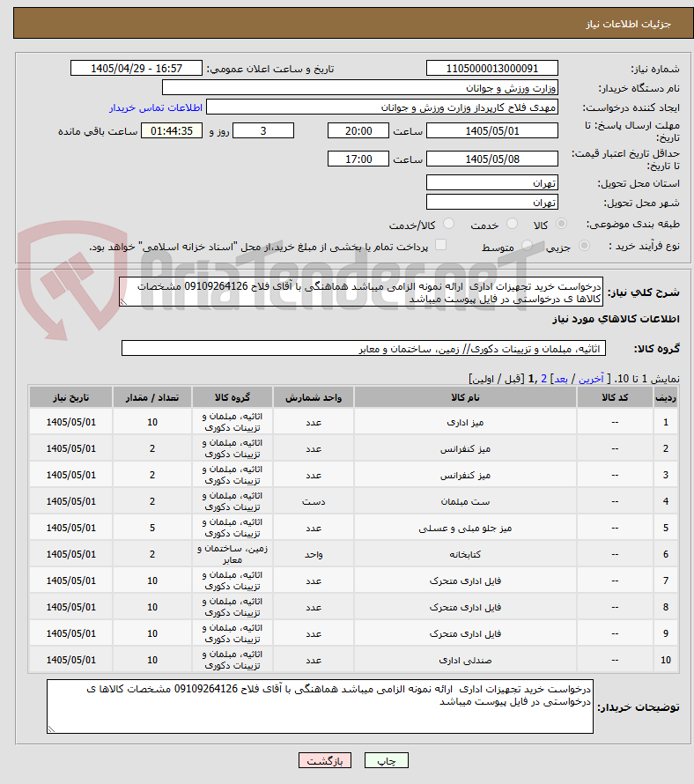Screen dimensions: 694x784
Task: Click the زمین، ساختمان و معابر group cell
Action: (232, 554)
